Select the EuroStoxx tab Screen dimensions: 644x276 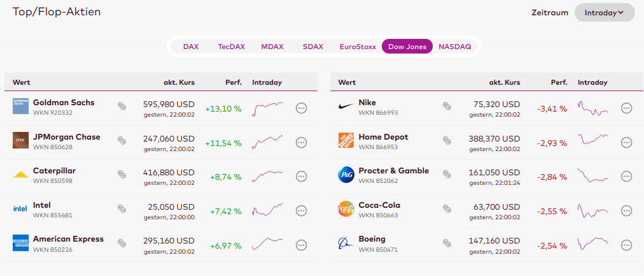[x=358, y=47]
